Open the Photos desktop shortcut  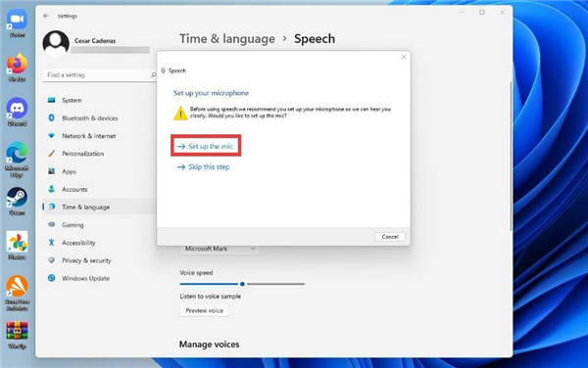(x=18, y=246)
